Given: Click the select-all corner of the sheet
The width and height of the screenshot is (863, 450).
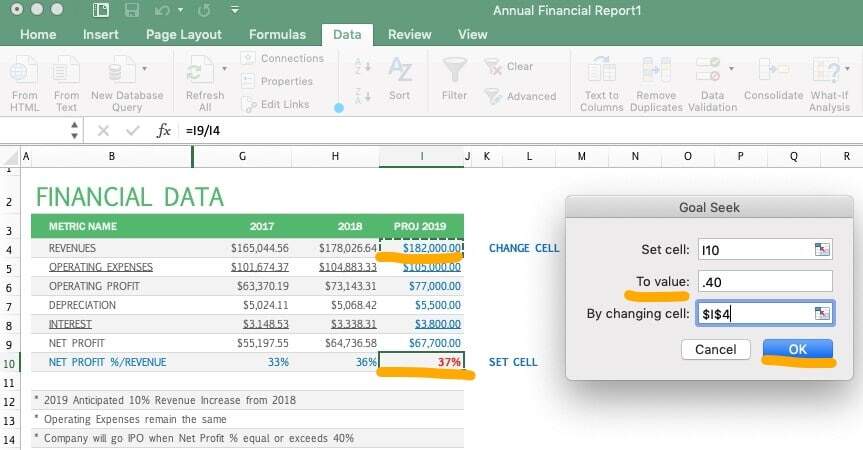Looking at the screenshot, I should coord(10,157).
